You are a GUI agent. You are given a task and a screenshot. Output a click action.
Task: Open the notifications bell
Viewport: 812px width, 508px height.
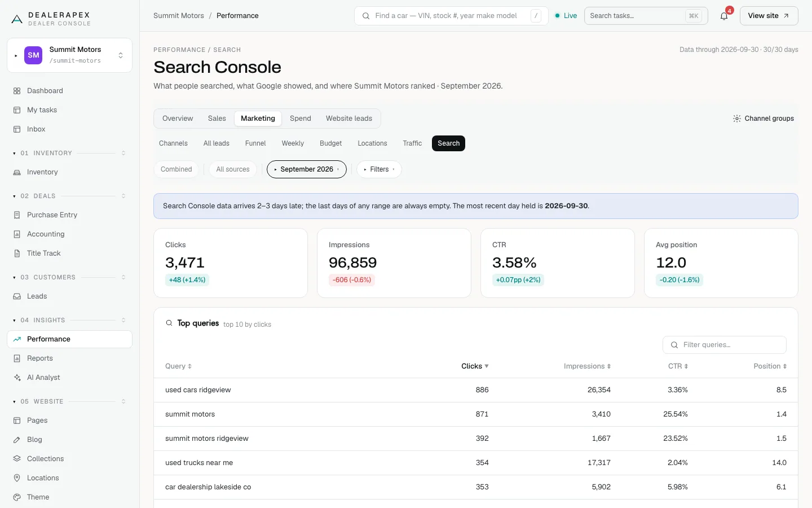point(724,16)
